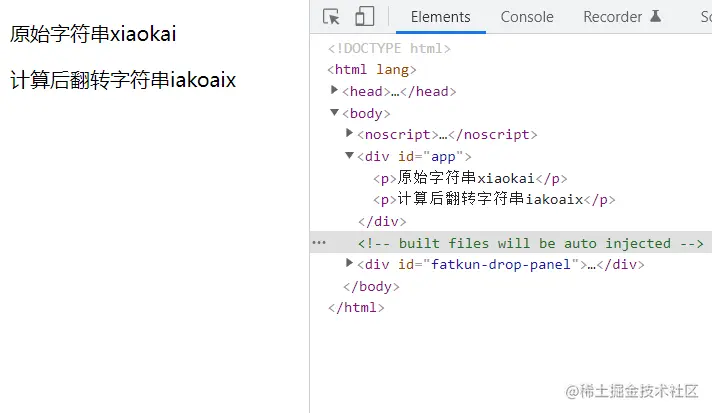Collapse the div id="app" node
Image resolution: width=712 pixels, height=413 pixels.
[x=350, y=156]
